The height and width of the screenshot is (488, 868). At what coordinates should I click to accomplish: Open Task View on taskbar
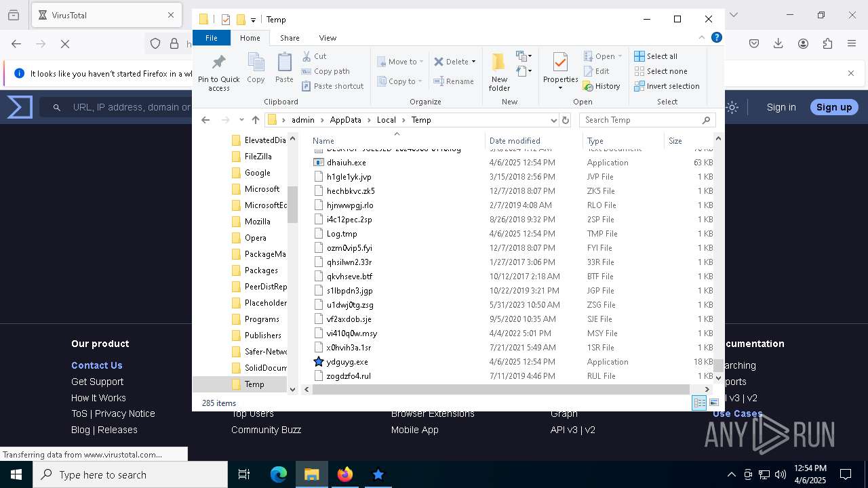(244, 474)
